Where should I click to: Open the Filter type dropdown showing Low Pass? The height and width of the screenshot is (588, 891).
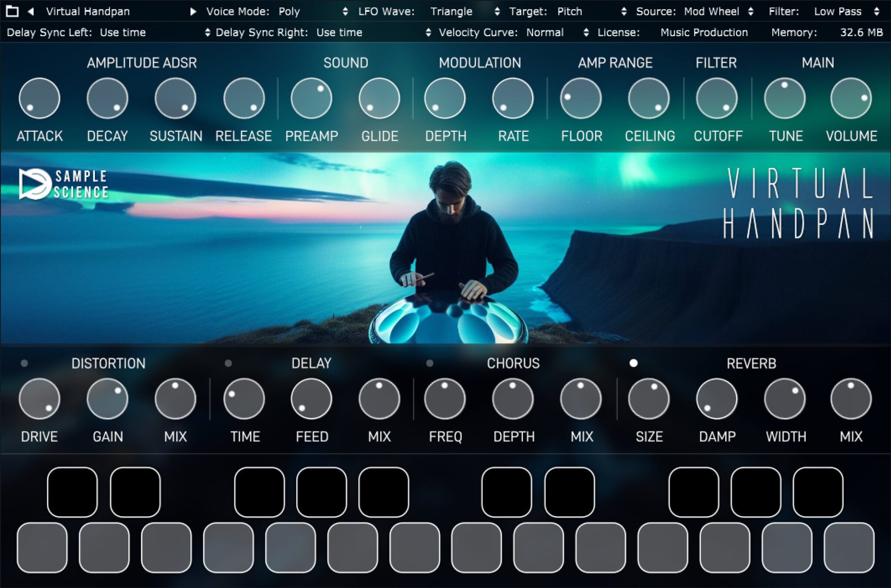(837, 11)
